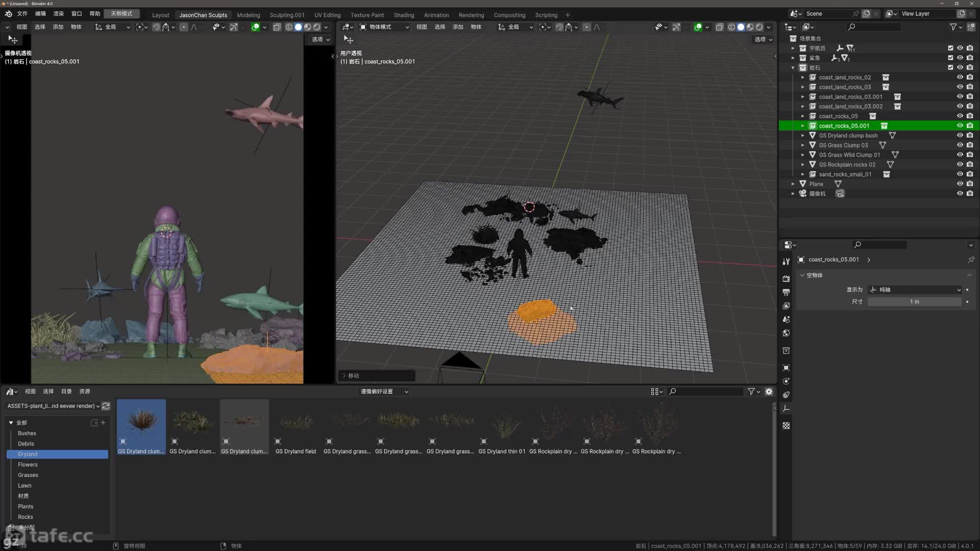Open the Empty object data axes icon

786,409
